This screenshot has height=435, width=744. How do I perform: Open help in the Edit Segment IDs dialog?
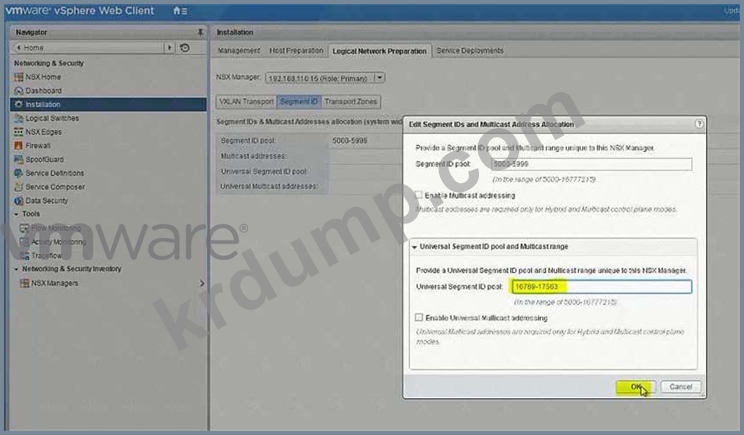click(x=699, y=124)
